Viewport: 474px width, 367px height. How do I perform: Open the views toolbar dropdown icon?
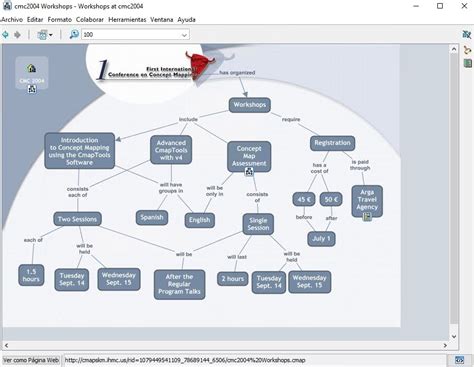pos(45,34)
